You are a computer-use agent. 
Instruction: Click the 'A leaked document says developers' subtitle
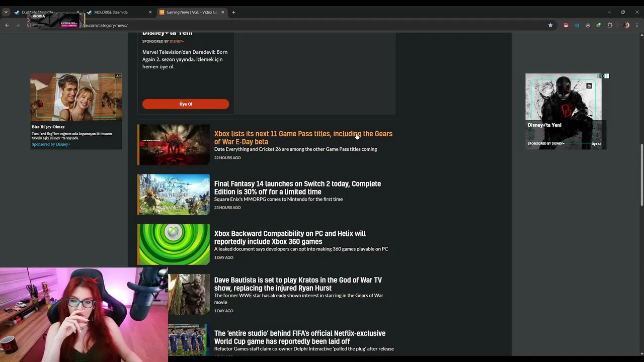click(301, 249)
